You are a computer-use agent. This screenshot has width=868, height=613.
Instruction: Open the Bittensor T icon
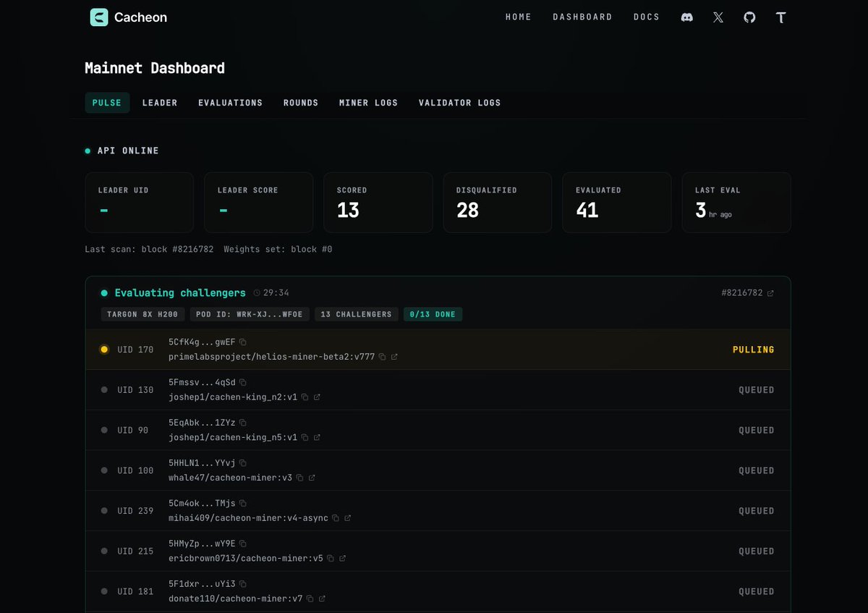pyautogui.click(x=781, y=17)
